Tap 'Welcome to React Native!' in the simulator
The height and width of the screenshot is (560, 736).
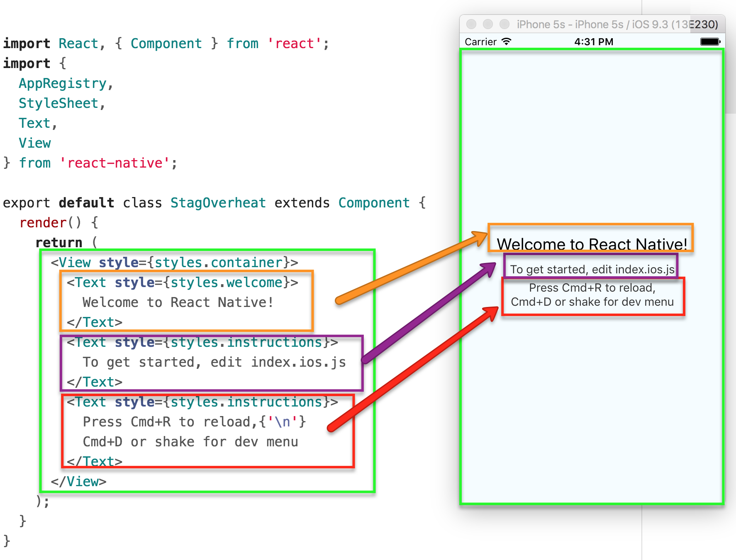click(592, 244)
